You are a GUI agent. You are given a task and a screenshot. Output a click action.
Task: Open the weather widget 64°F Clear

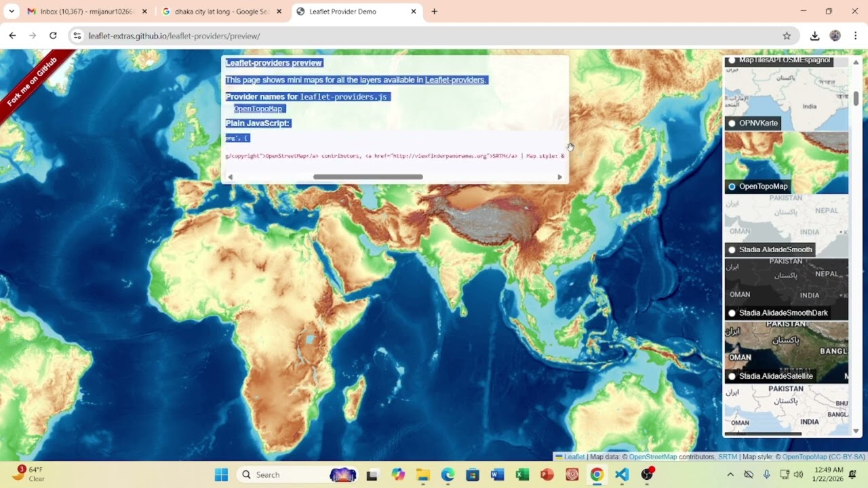tap(28, 474)
